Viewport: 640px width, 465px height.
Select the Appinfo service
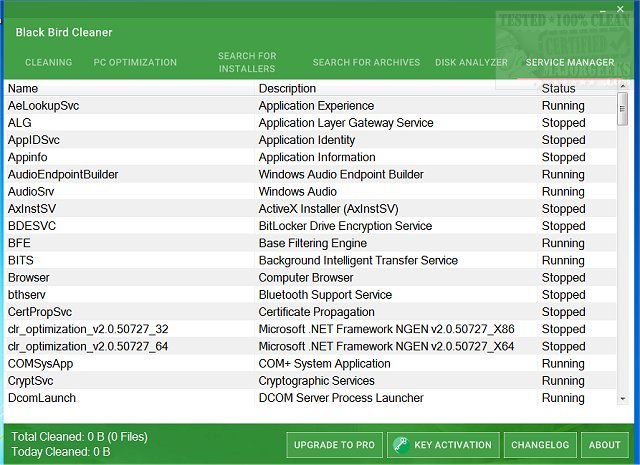310,157
